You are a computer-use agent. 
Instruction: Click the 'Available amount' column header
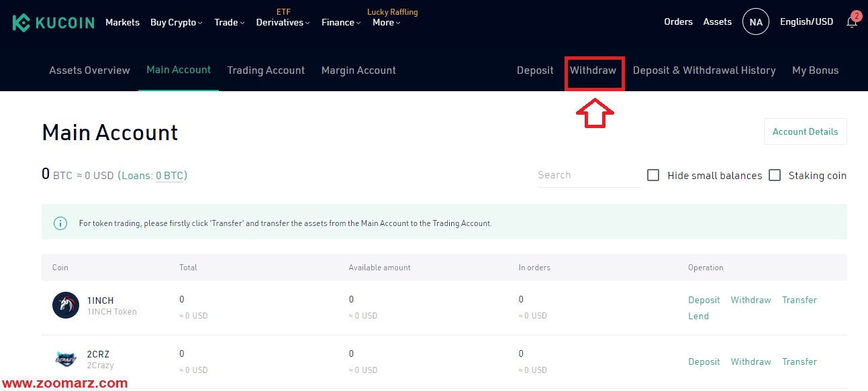(x=379, y=268)
